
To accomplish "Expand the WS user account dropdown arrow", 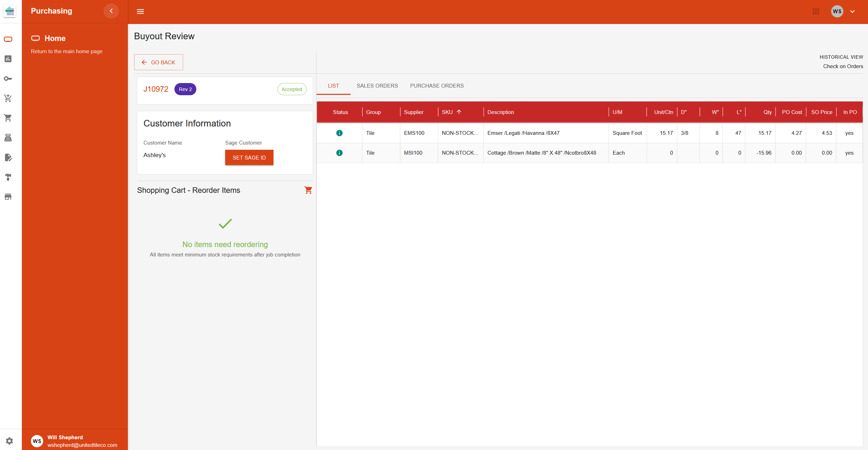I will tap(852, 11).
